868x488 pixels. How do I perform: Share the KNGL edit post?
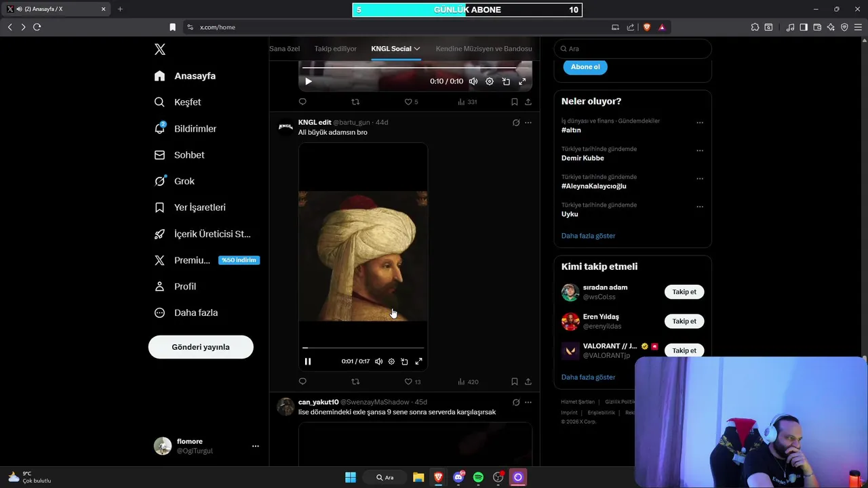coord(528,382)
